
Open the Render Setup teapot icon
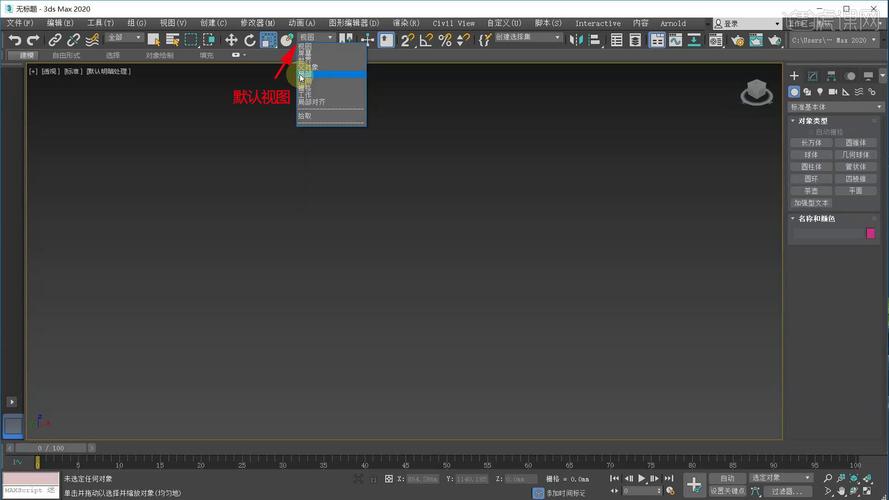737,40
